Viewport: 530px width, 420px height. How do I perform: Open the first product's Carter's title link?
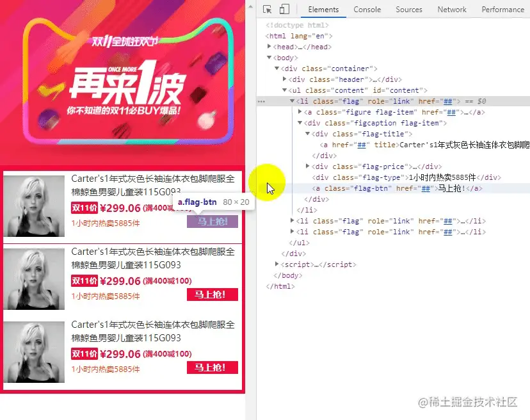point(153,185)
